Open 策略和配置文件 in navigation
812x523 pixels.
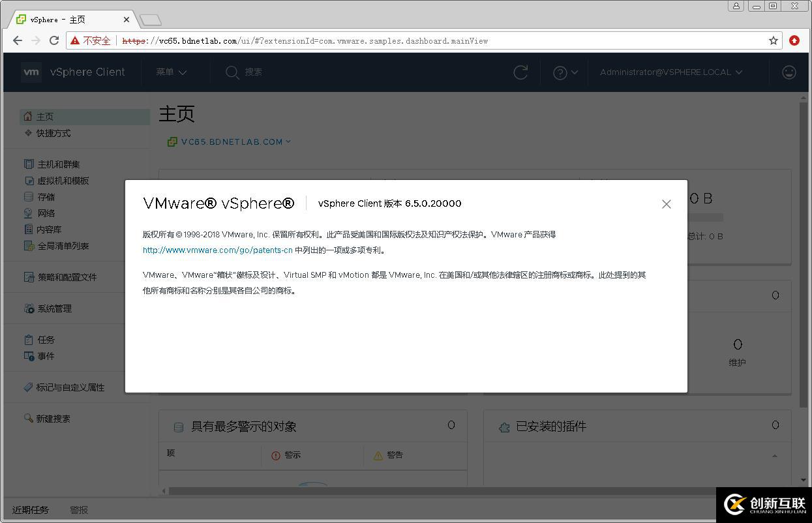pyautogui.click(x=67, y=277)
